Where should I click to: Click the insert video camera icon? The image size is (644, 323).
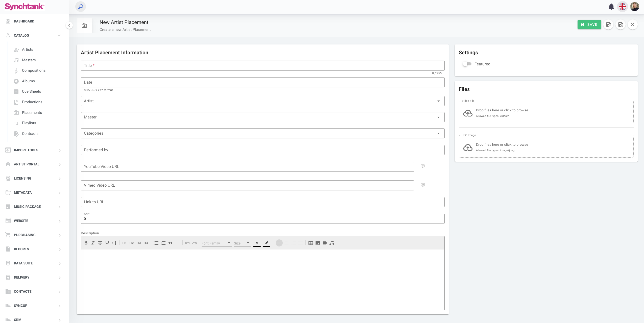click(325, 243)
